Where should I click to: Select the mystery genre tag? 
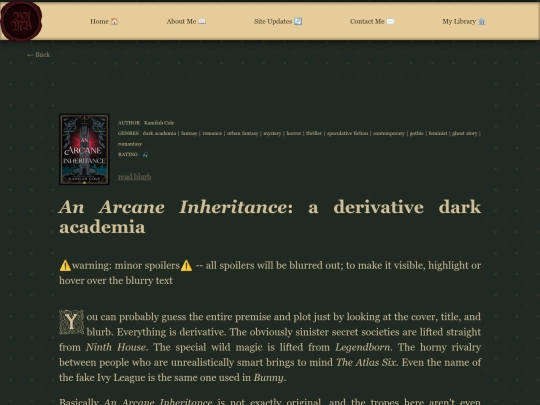pos(272,133)
